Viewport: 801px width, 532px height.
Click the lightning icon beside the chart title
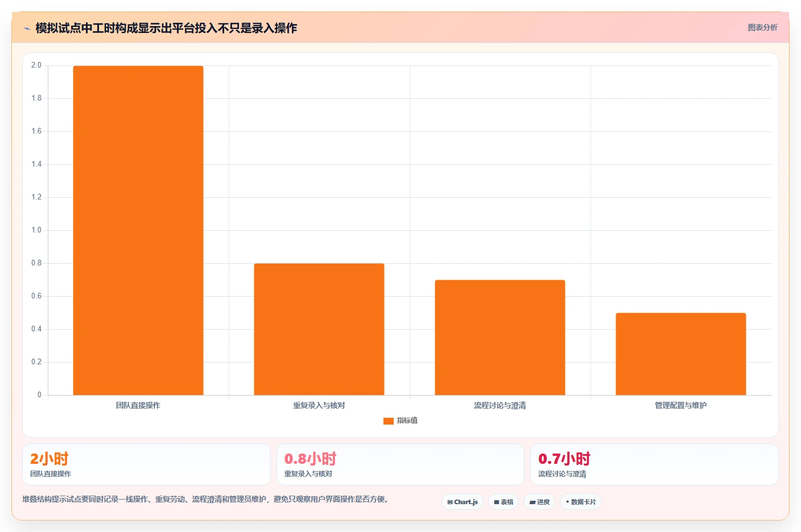(x=27, y=28)
